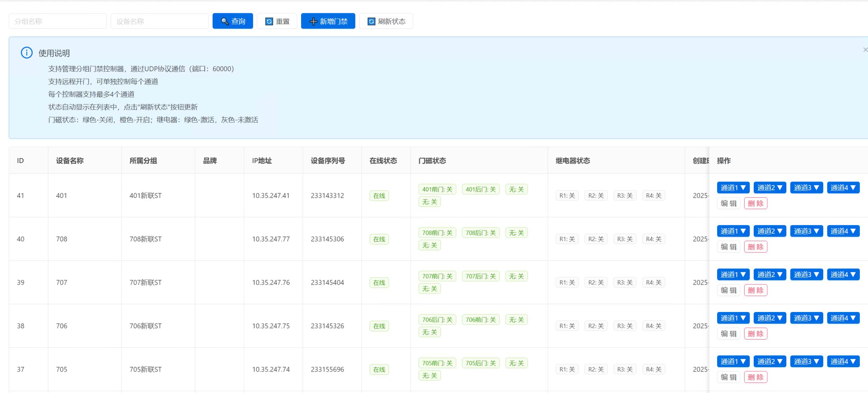Click the 分组名称 search field
Screen dimensions: 868x393
coord(58,21)
